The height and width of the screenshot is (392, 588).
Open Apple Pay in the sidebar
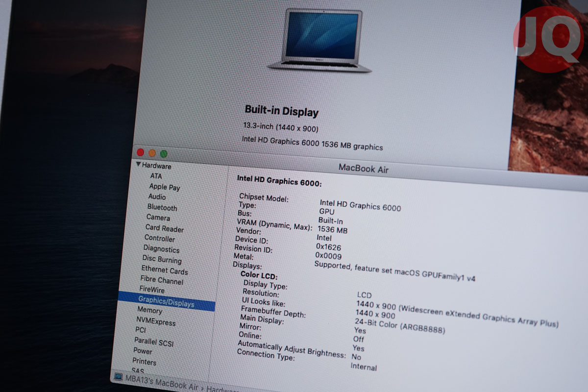coord(165,187)
